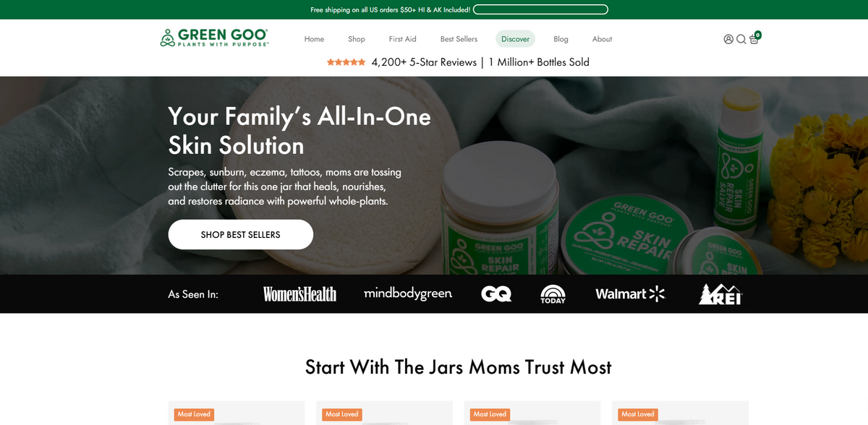Viewport: 868px width, 425px height.
Task: Click the five-star rating icons
Action: [x=346, y=62]
